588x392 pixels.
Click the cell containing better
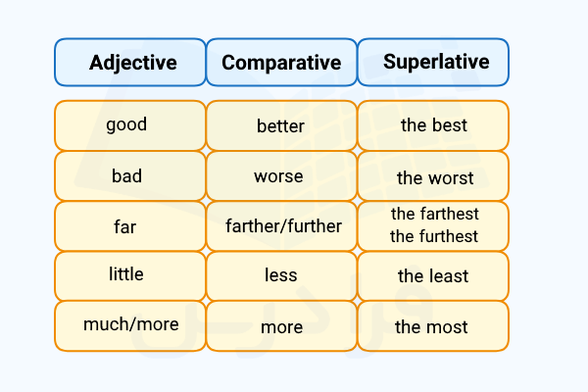click(281, 125)
